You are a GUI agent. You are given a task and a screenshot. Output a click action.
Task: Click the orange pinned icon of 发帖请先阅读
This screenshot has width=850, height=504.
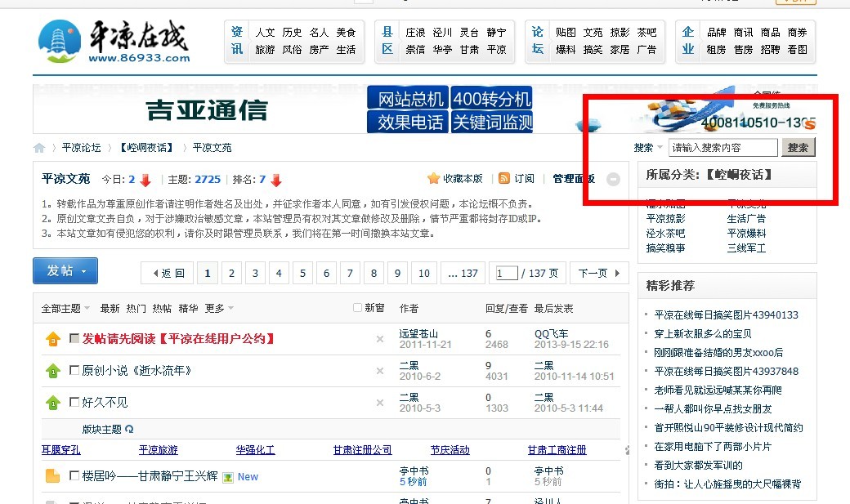pyautogui.click(x=52, y=339)
